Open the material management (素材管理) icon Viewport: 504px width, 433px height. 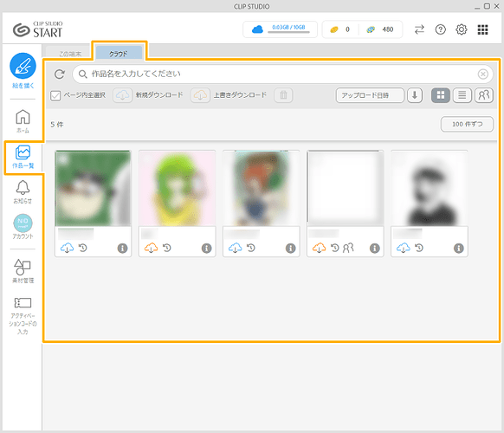pos(23,267)
